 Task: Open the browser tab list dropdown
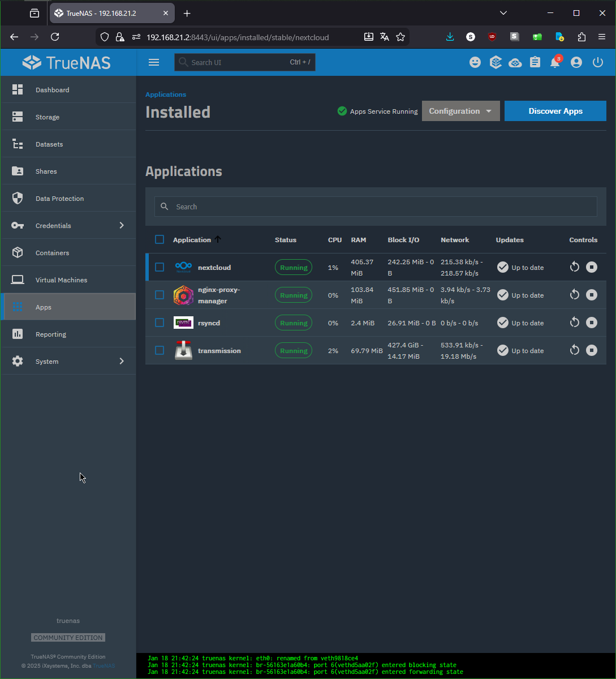pos(503,13)
